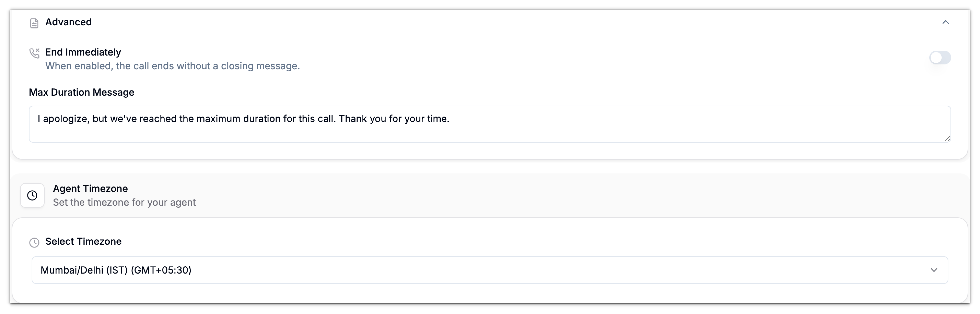Viewport: 980px width, 314px height.
Task: Click the '(GMT+05:30)' text in timezone field
Action: (161, 270)
